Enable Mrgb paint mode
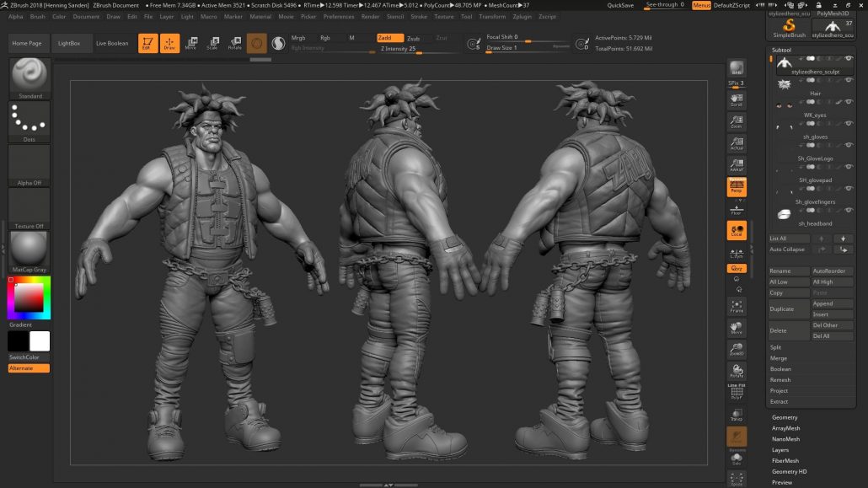 298,38
